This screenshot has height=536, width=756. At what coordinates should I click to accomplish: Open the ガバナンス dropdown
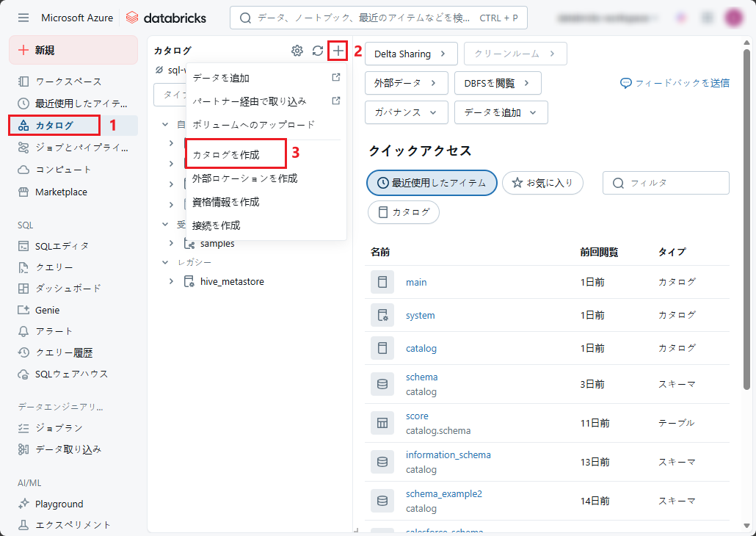coord(407,112)
